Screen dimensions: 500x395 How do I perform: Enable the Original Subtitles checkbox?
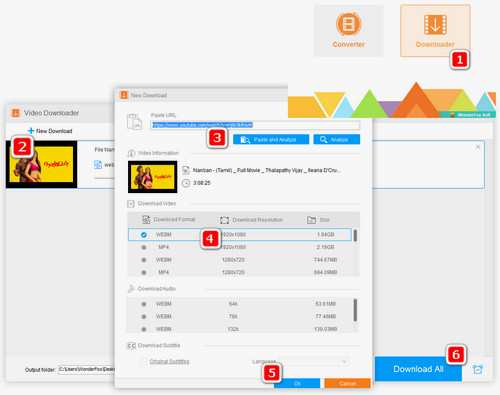143,361
